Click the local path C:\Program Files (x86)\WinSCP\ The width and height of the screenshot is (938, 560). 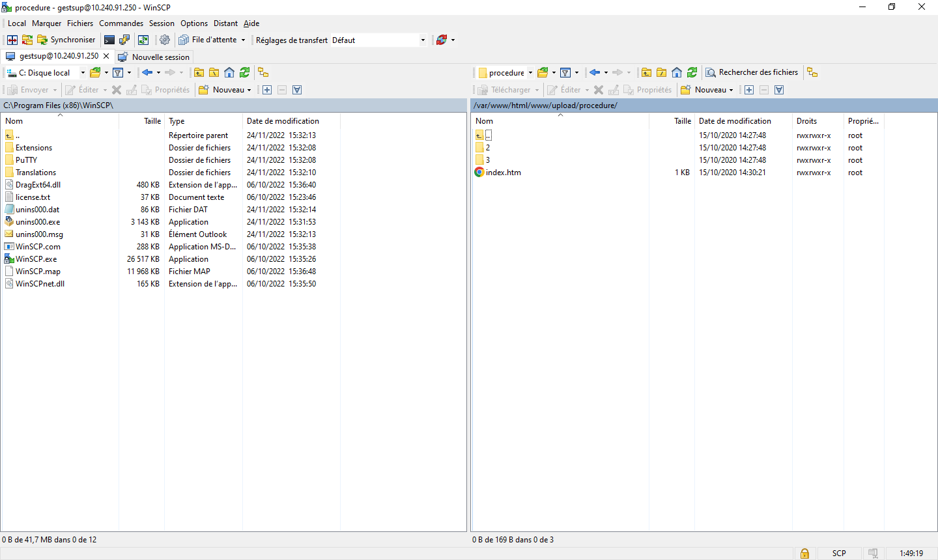pos(58,105)
